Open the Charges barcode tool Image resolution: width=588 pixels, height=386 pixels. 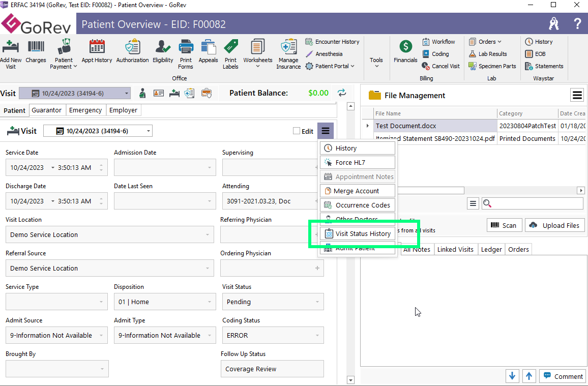click(36, 51)
